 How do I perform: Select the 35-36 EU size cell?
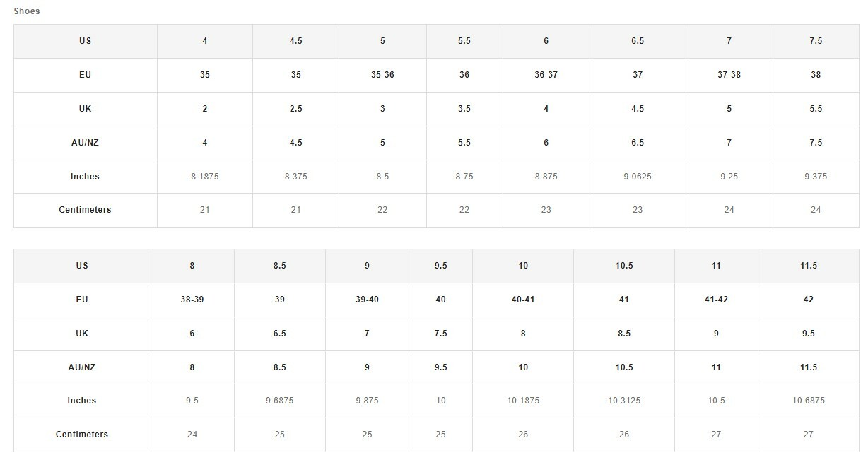point(382,75)
